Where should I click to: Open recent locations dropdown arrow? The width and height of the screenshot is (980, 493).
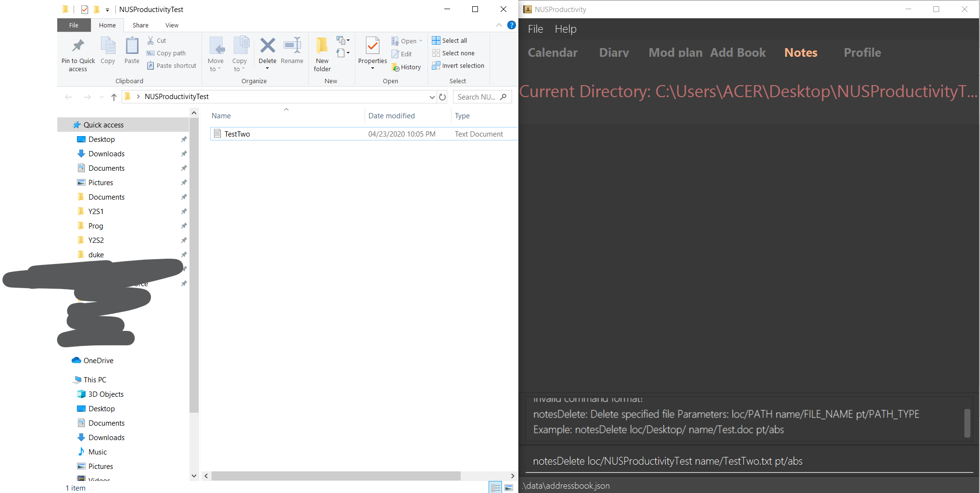101,97
